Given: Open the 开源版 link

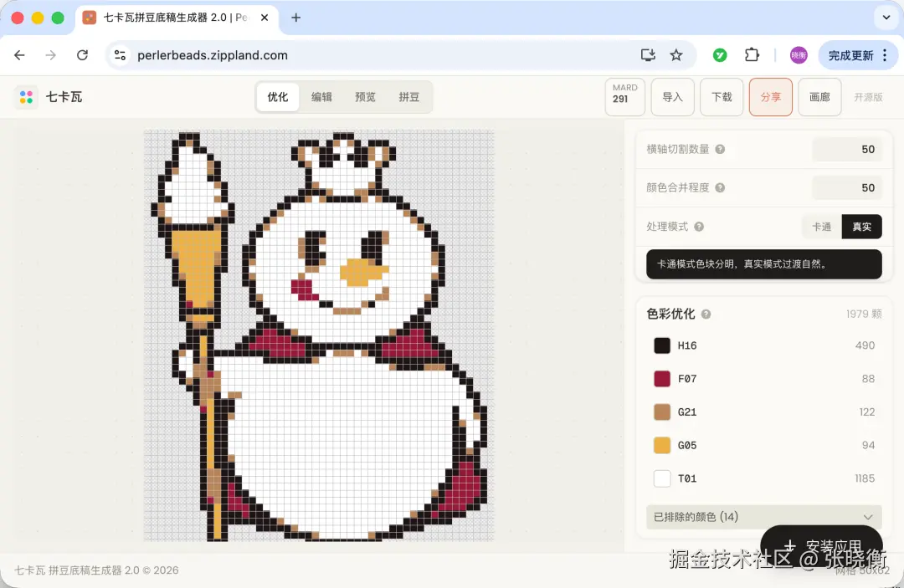Looking at the screenshot, I should pyautogui.click(x=868, y=97).
